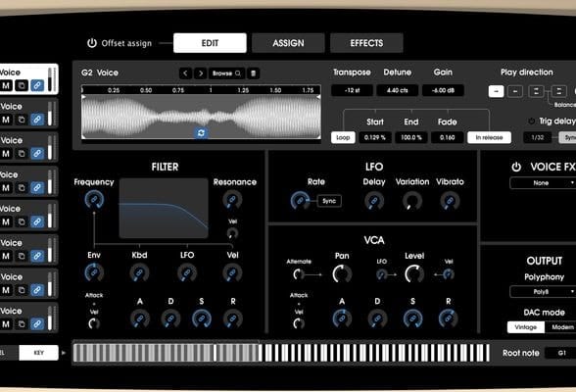Click the In release button
Image resolution: width=576 pixels, height=392 pixels.
489,137
